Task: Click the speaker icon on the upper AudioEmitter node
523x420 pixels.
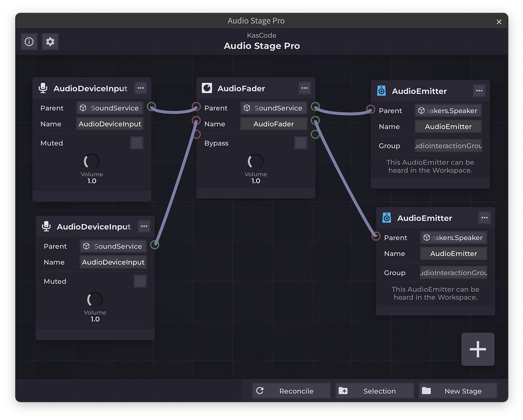Action: 381,90
